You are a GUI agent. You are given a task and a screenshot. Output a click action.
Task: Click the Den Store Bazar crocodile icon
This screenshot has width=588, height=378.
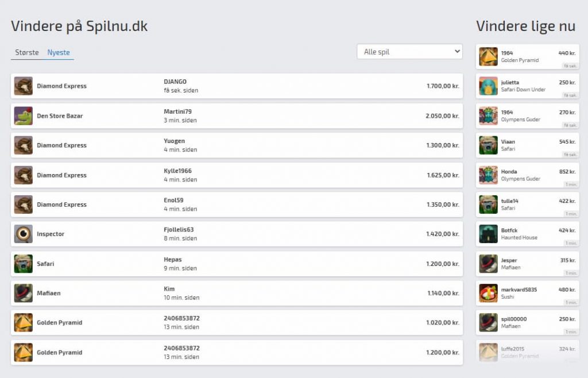(x=23, y=116)
